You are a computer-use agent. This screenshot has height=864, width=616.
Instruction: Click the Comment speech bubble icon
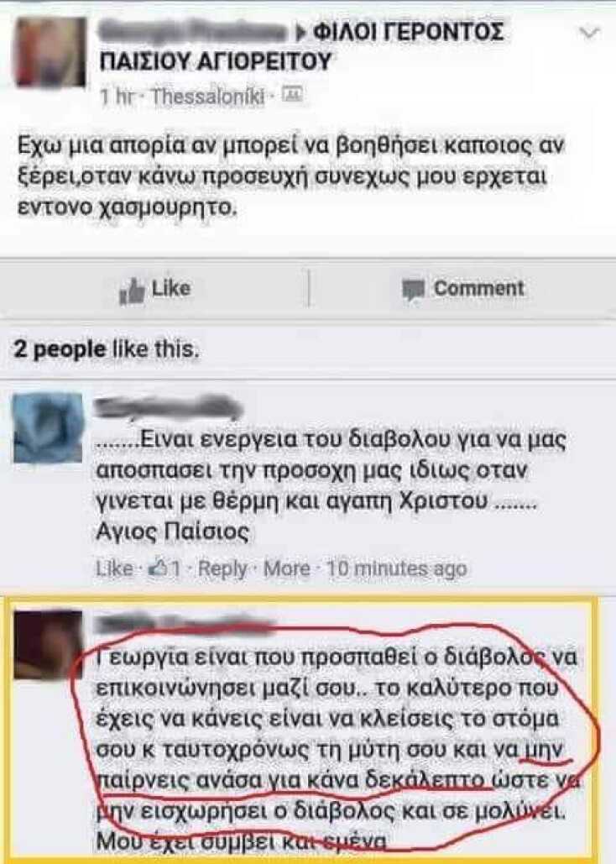click(413, 290)
